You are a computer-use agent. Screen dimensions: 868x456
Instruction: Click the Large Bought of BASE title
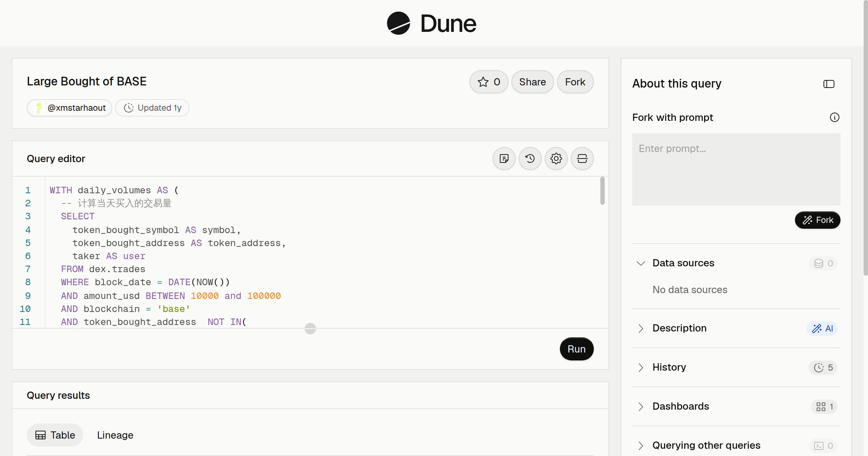click(87, 81)
